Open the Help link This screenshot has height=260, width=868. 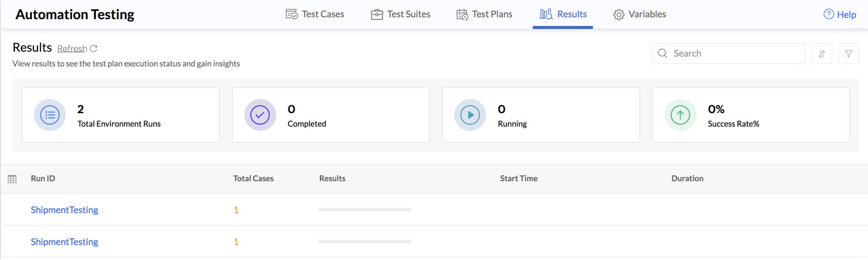pyautogui.click(x=839, y=14)
